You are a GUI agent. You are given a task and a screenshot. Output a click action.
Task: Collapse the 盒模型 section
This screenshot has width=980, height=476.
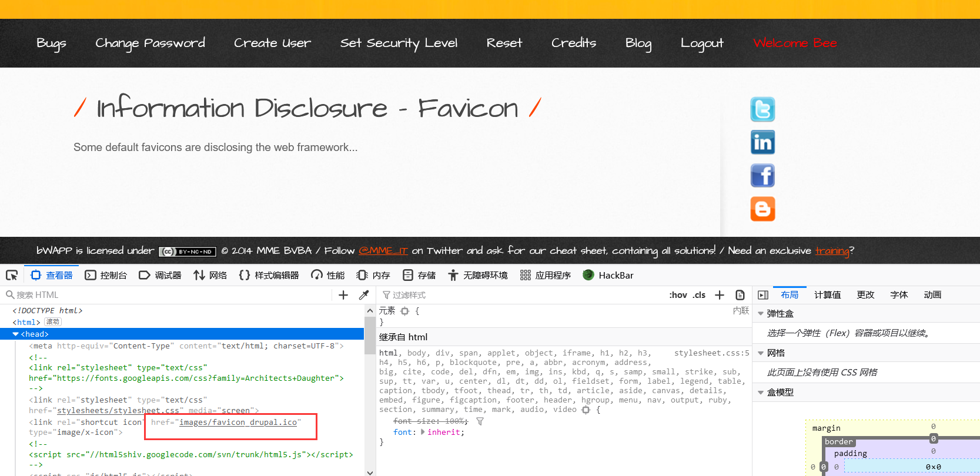[761, 393]
